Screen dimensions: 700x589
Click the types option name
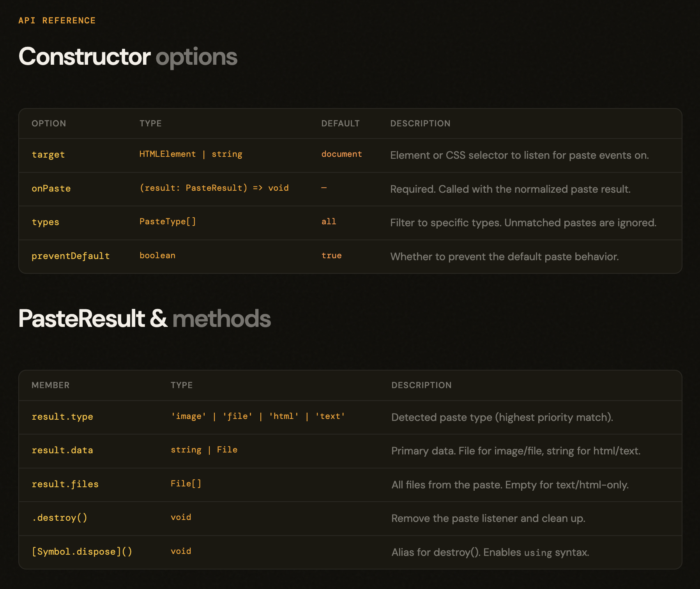45,222
